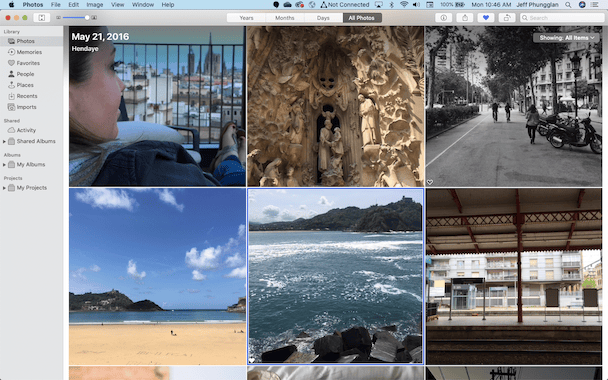
Task: Toggle favorite heart on black-and-white street photo
Action: (430, 182)
